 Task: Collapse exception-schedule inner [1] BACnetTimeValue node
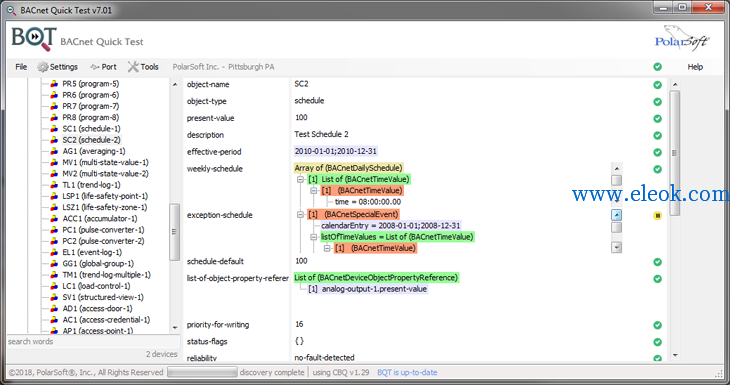click(x=327, y=248)
